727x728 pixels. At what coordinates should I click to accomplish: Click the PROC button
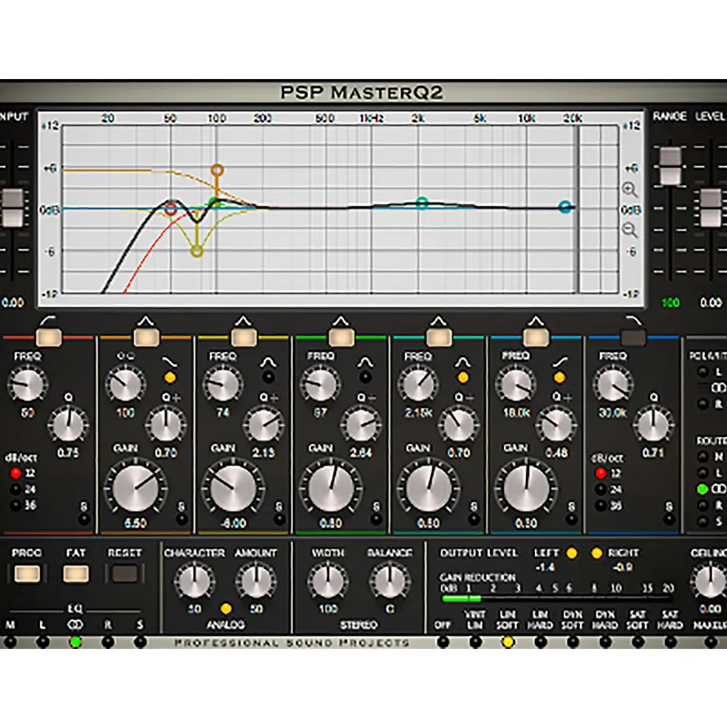(27, 574)
